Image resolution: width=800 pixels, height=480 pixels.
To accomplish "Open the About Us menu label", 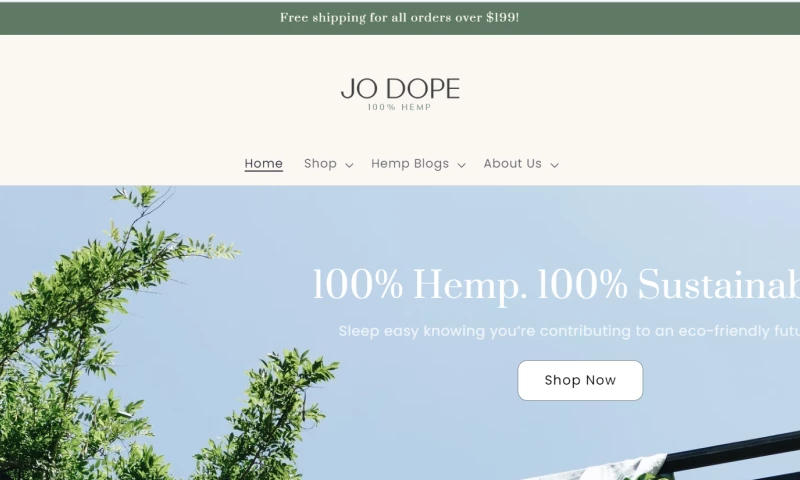I will tap(512, 164).
